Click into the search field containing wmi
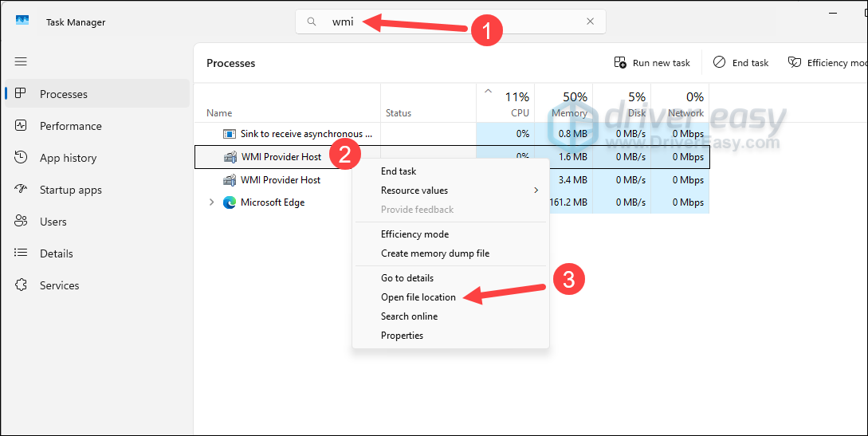Viewport: 868px width, 436px height. [450, 22]
